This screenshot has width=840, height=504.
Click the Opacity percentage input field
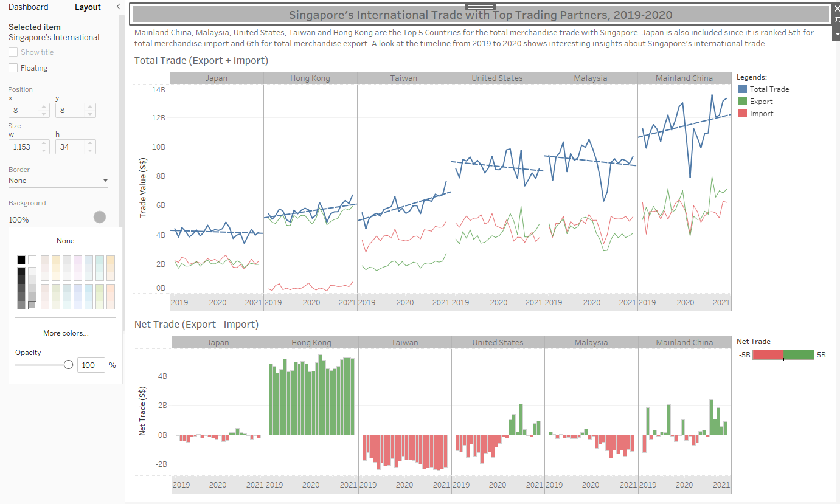tap(91, 365)
